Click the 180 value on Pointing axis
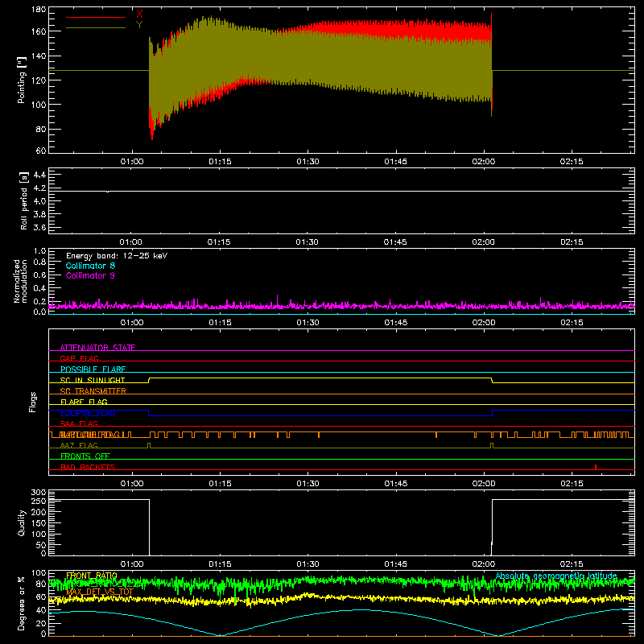 (x=39, y=10)
